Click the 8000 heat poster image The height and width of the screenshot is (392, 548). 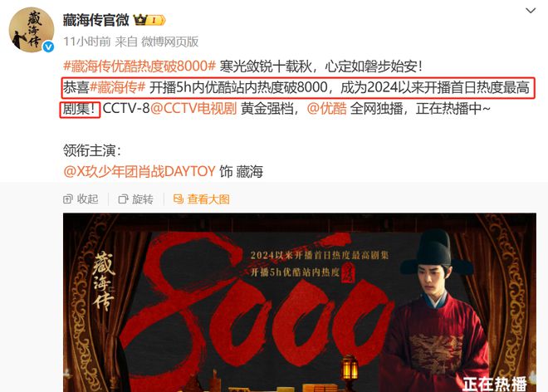(x=300, y=302)
